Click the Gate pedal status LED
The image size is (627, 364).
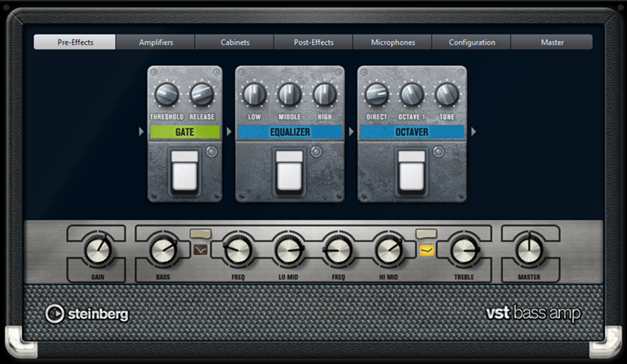coord(211,151)
